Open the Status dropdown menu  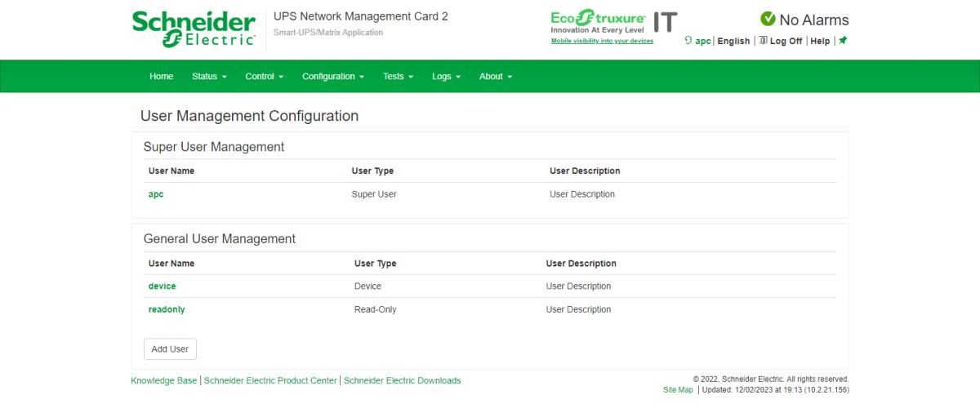point(209,76)
